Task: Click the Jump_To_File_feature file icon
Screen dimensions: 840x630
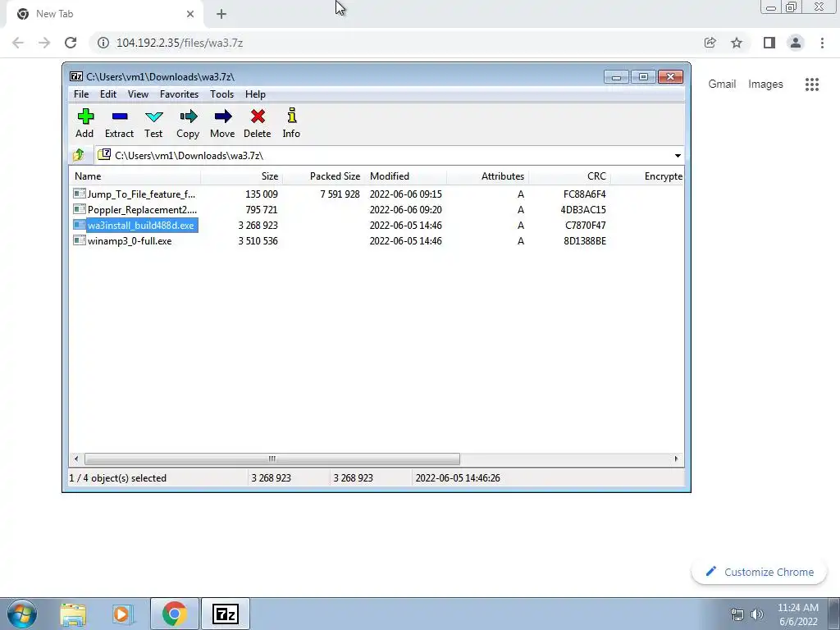Action: [x=80, y=194]
